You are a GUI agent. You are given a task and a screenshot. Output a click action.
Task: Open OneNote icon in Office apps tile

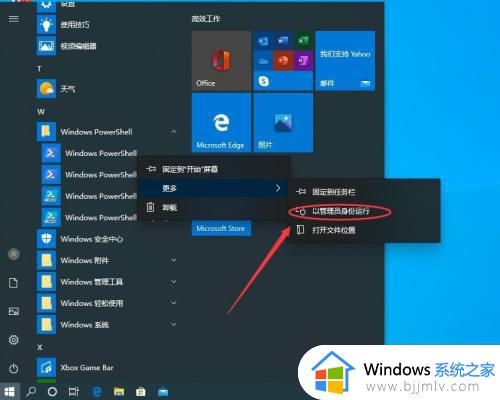tap(303, 61)
